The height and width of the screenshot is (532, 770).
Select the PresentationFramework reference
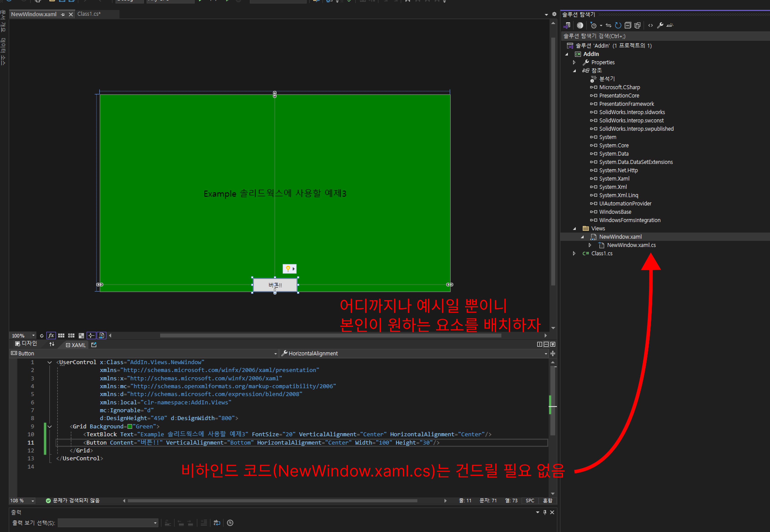pyautogui.click(x=626, y=104)
